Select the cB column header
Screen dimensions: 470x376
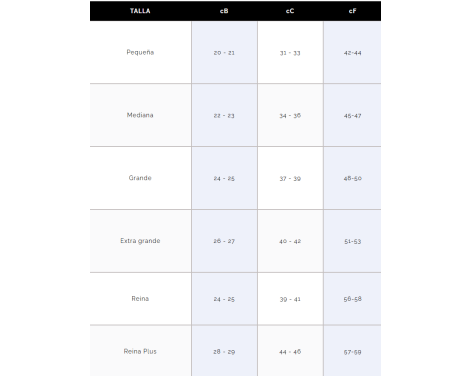tap(224, 11)
